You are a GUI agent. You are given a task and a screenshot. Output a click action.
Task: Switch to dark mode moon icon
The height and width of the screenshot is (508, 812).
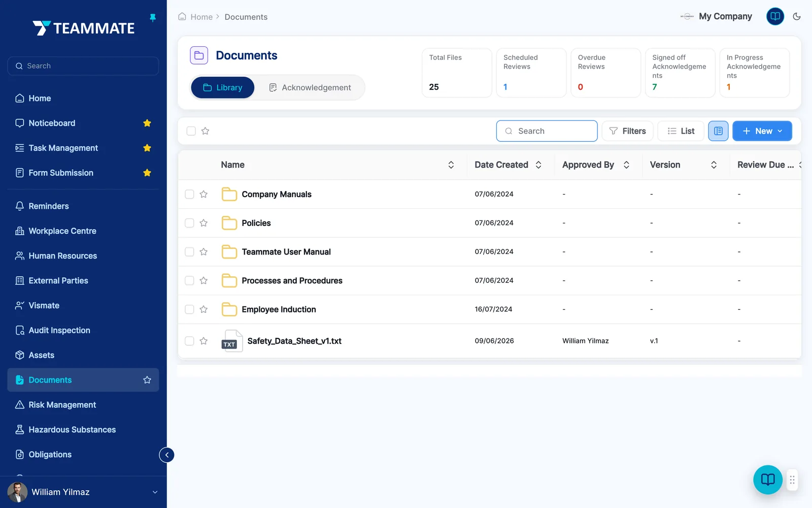[797, 16]
